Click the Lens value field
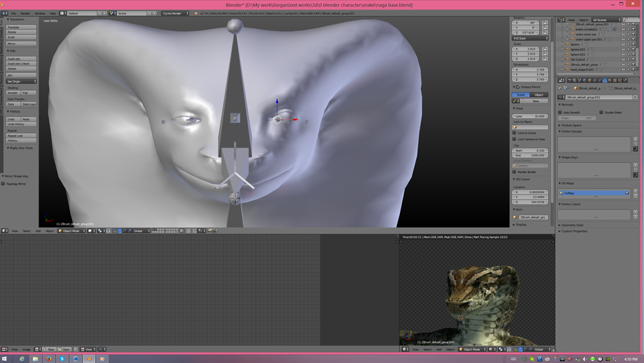The height and width of the screenshot is (363, 644). pyautogui.click(x=530, y=116)
